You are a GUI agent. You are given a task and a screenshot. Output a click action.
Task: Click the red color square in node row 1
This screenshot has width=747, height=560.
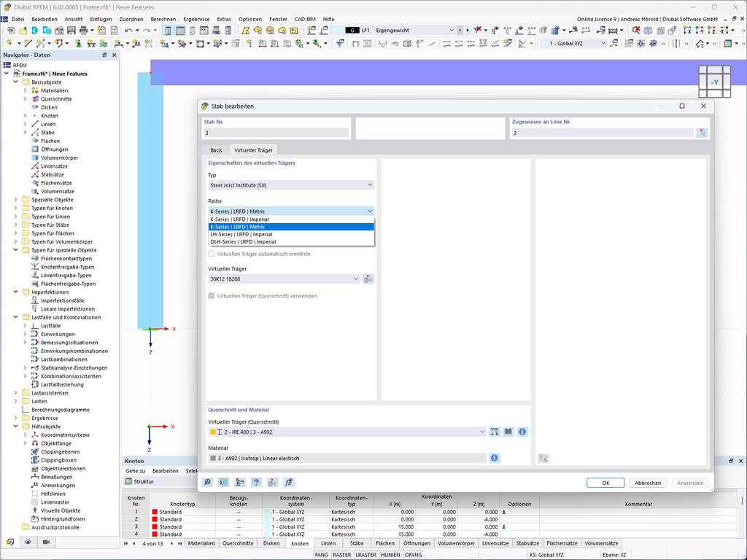pos(155,512)
